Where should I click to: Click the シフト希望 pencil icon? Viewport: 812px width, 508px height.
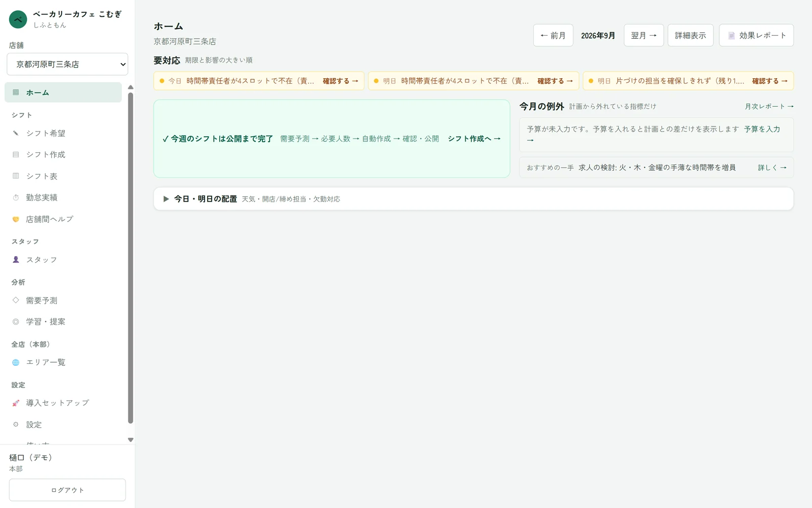[16, 133]
